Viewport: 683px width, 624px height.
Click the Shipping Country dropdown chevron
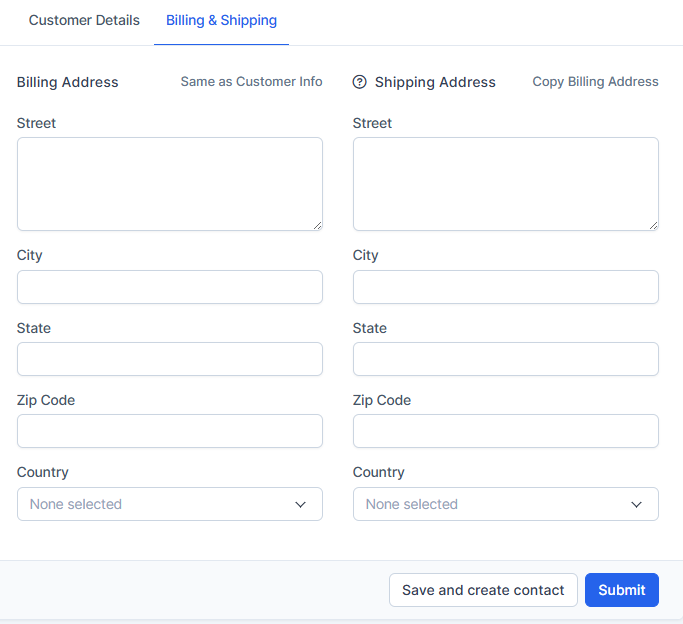tap(636, 504)
